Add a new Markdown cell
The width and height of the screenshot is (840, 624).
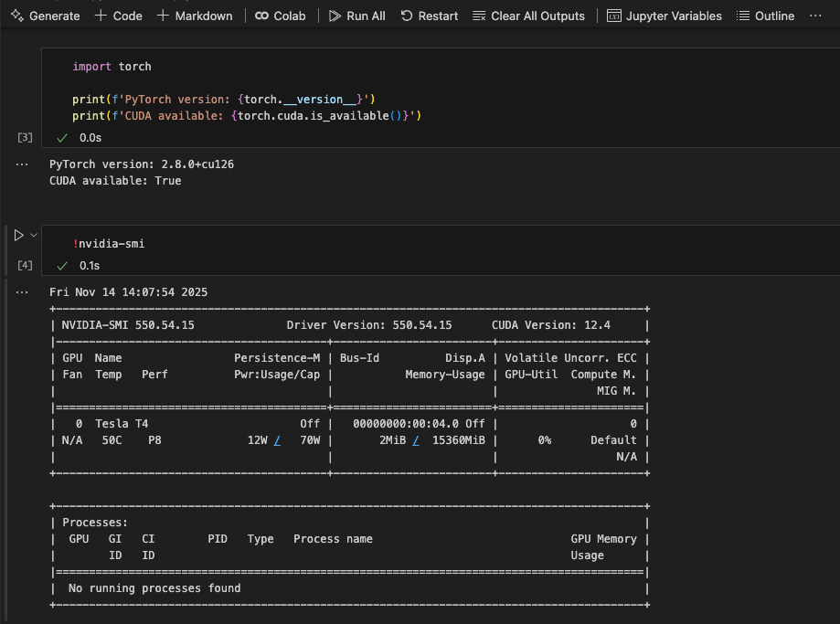click(x=195, y=16)
